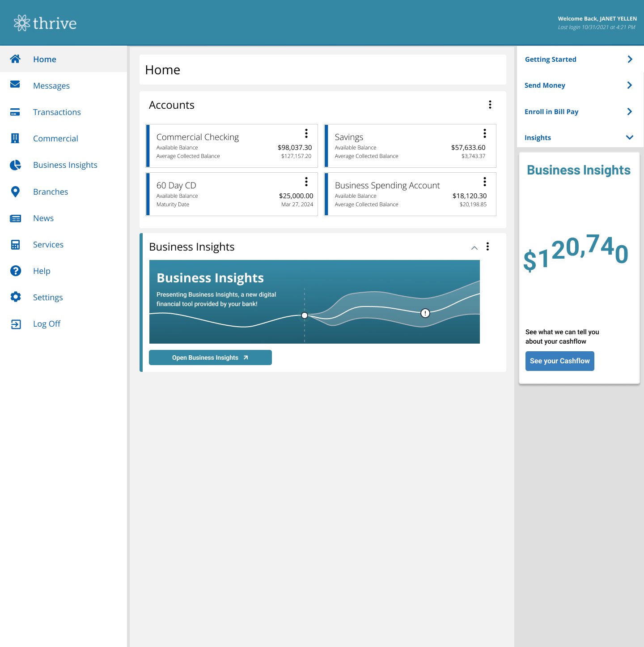Click the $127,157.20 average collected balance

tap(296, 156)
